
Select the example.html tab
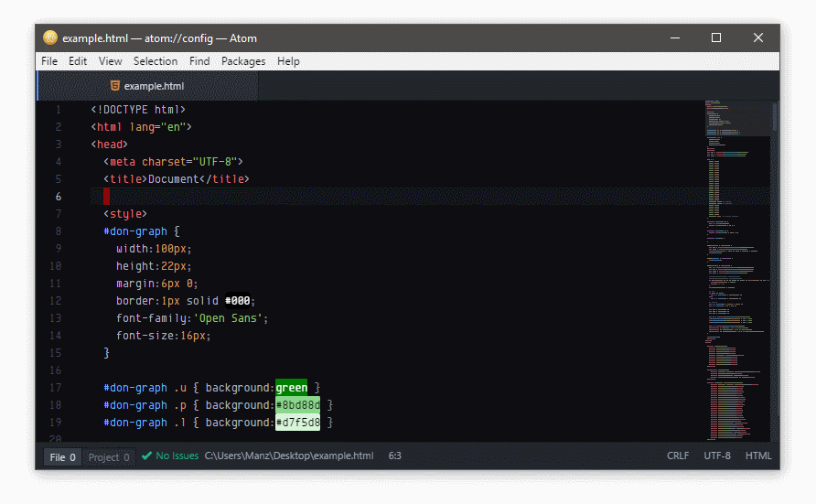(148, 86)
